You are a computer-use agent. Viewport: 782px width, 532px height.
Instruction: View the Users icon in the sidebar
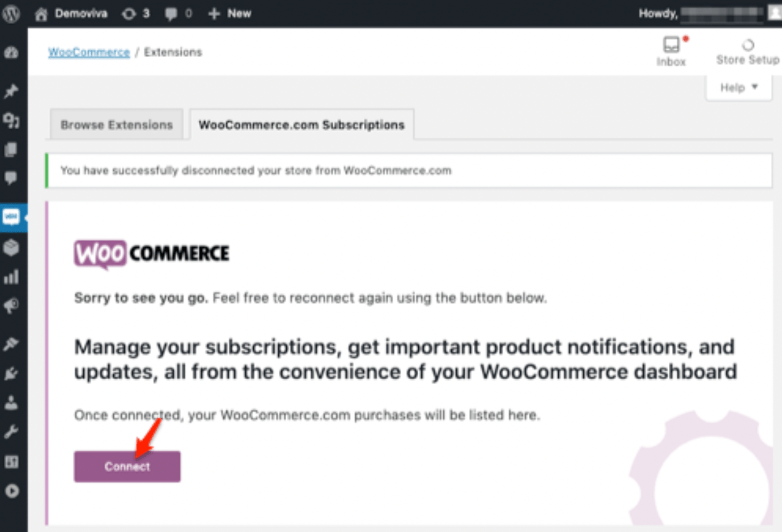point(11,402)
